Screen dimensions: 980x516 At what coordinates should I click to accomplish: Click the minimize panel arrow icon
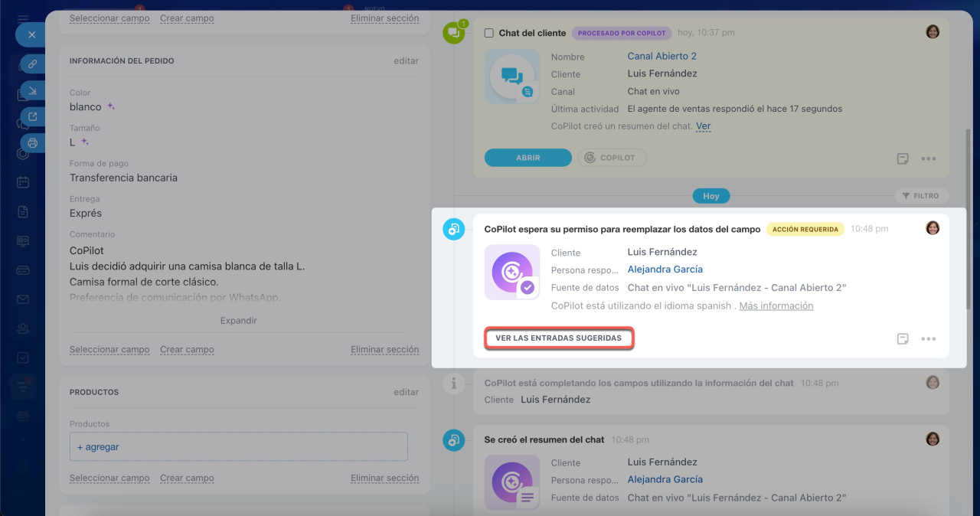point(32,91)
